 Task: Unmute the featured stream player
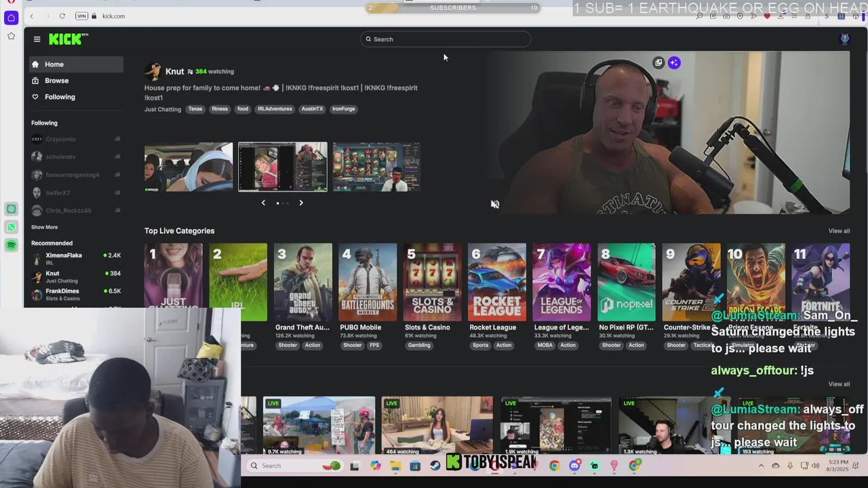[x=495, y=204]
